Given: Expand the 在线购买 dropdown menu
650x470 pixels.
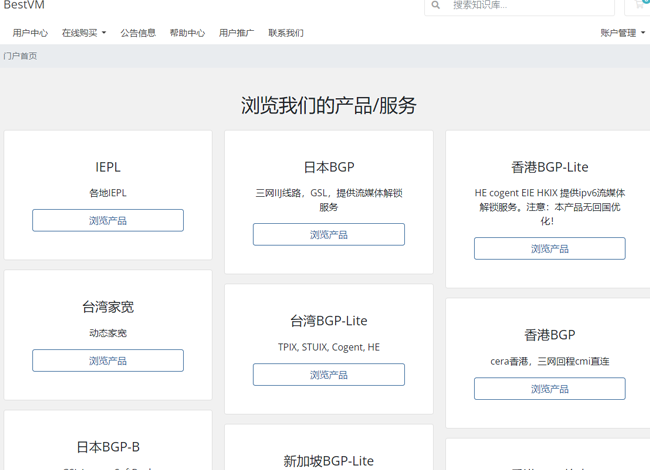Looking at the screenshot, I should (84, 33).
